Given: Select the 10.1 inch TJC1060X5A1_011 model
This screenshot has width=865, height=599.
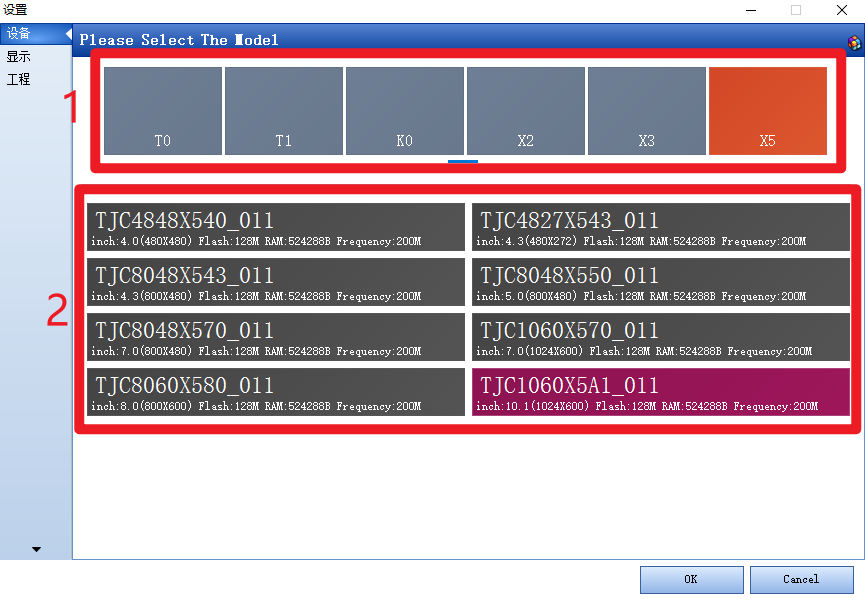Looking at the screenshot, I should (661, 392).
